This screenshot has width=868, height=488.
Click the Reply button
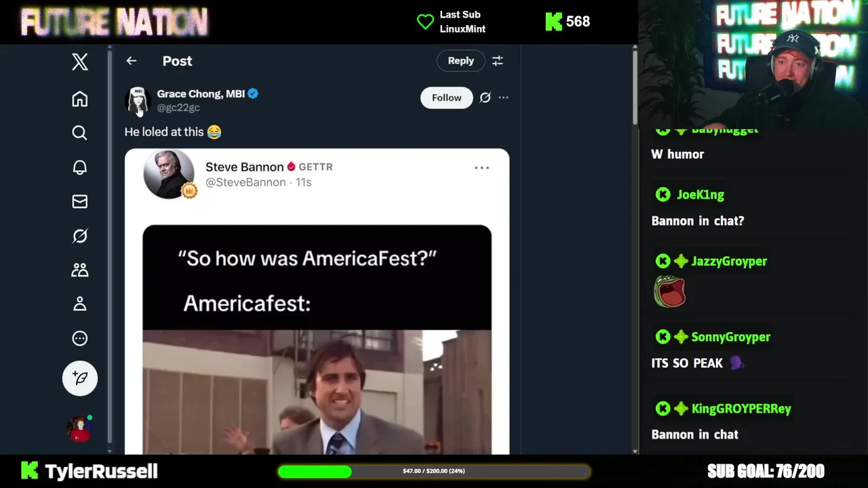[x=460, y=60]
